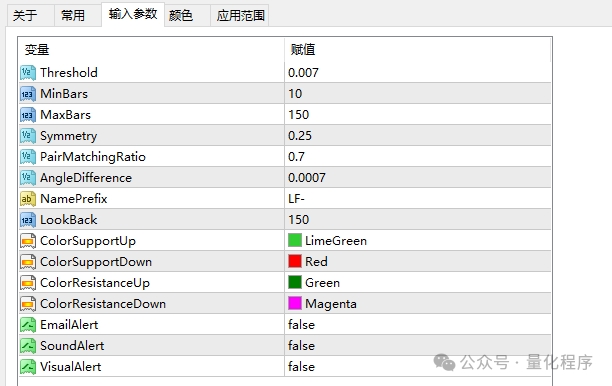Click the ColorSupportUp color type icon
This screenshot has width=612, height=386.
pos(28,241)
